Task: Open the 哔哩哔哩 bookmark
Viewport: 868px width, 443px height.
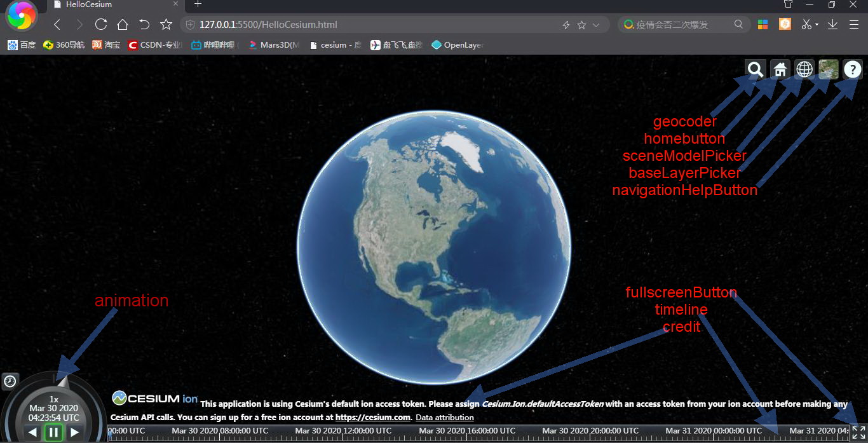Action: [215, 45]
